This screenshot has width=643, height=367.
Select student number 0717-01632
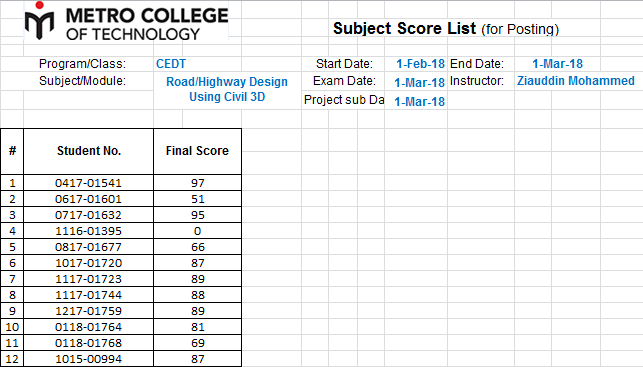pyautogui.click(x=89, y=215)
